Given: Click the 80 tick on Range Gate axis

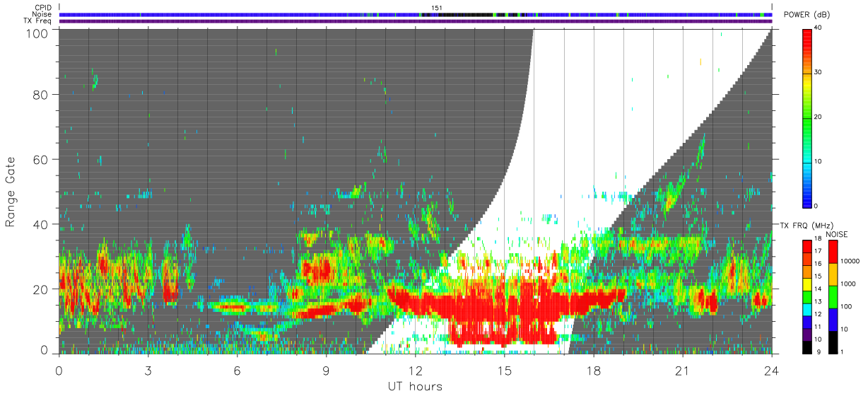Looking at the screenshot, I should click(40, 94).
